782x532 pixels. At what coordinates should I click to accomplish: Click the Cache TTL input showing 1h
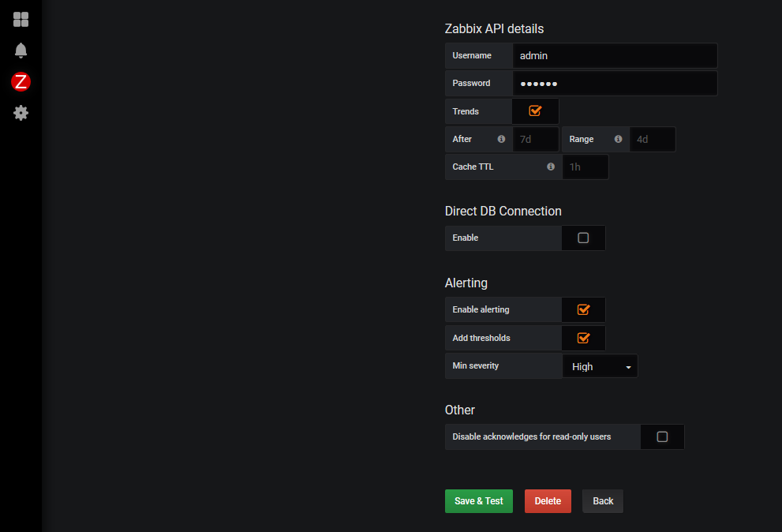tap(586, 167)
